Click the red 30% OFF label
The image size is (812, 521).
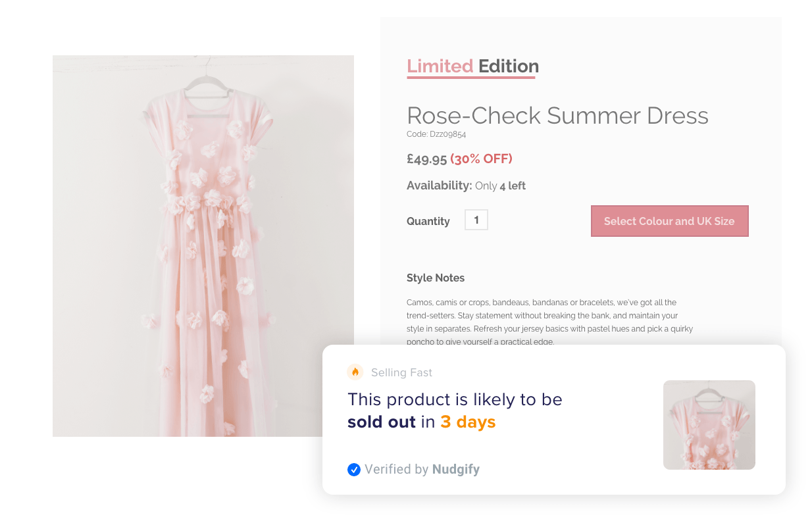tap(481, 159)
